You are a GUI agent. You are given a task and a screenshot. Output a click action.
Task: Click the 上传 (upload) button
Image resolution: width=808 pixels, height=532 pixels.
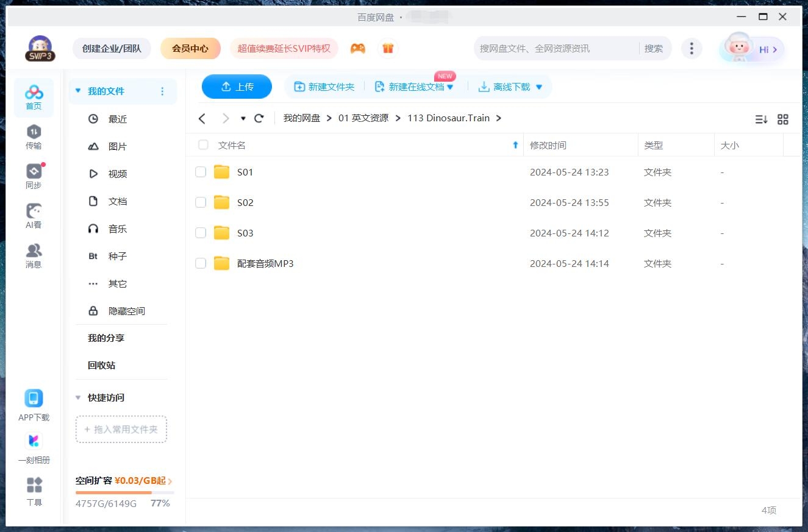point(237,87)
